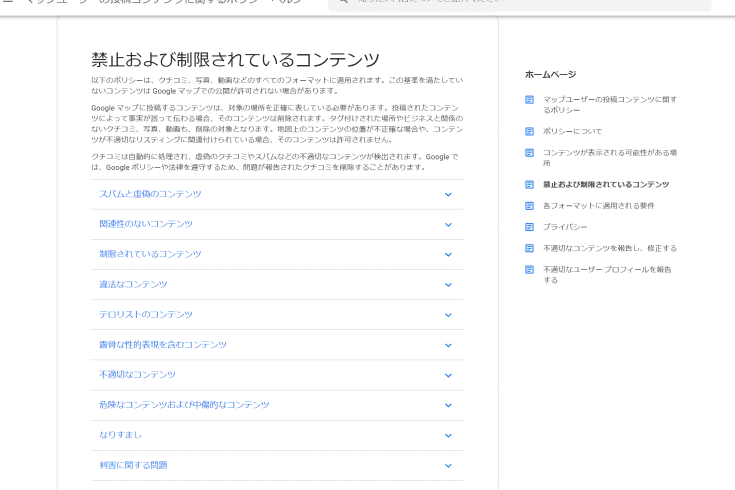This screenshot has width=735, height=490.
Task: Go to 各フォーマットに適用される要件 in sidebar
Action: tap(599, 206)
